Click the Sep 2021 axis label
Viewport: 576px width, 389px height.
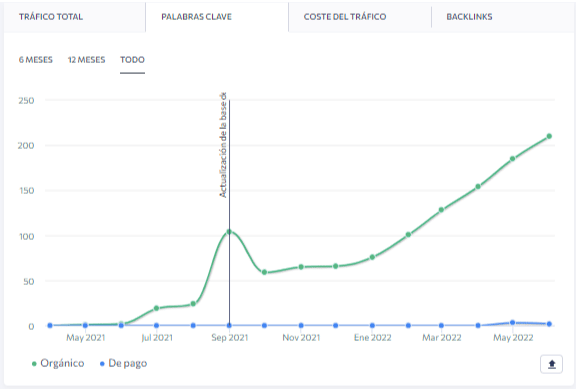pyautogui.click(x=230, y=338)
